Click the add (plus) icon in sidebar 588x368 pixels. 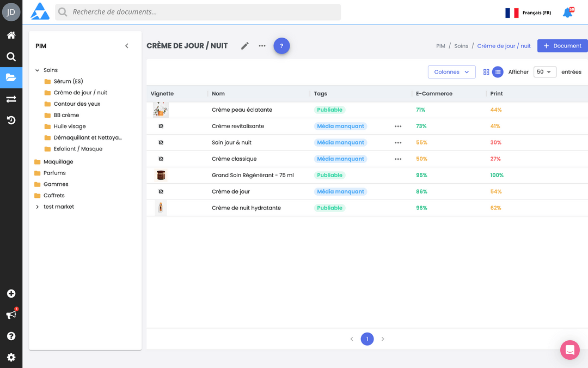(11, 293)
